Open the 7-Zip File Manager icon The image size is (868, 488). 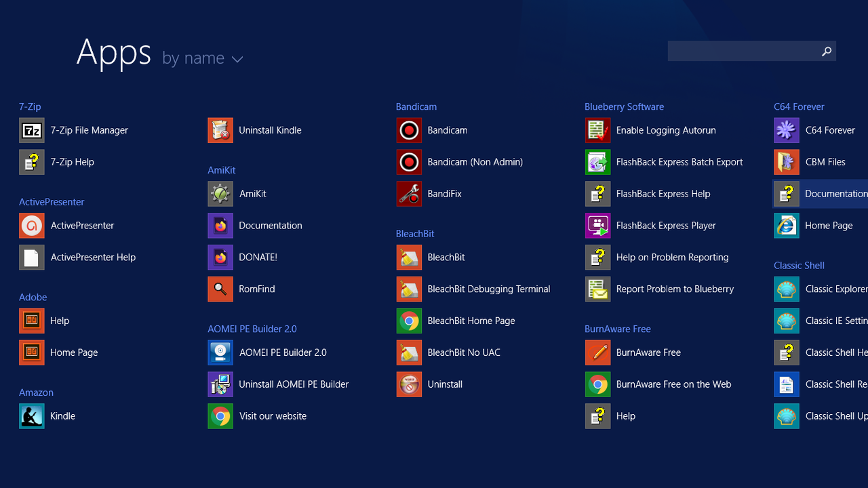(x=32, y=130)
